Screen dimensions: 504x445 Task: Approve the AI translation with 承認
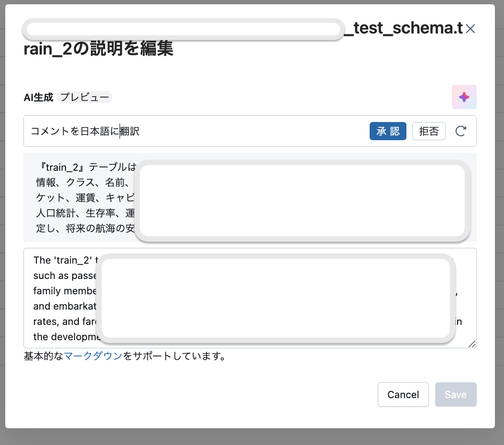point(388,131)
